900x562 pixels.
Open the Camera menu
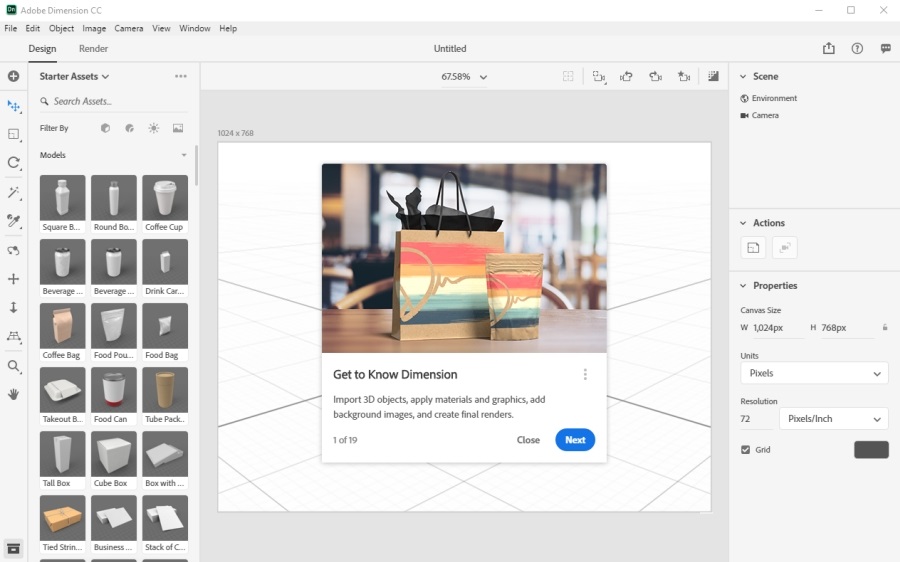[x=128, y=28]
